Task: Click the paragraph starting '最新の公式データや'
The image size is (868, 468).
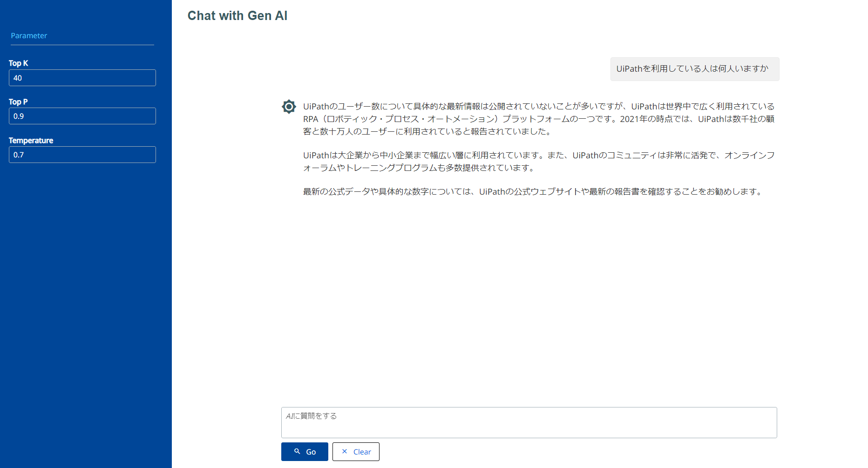Action: pos(534,191)
